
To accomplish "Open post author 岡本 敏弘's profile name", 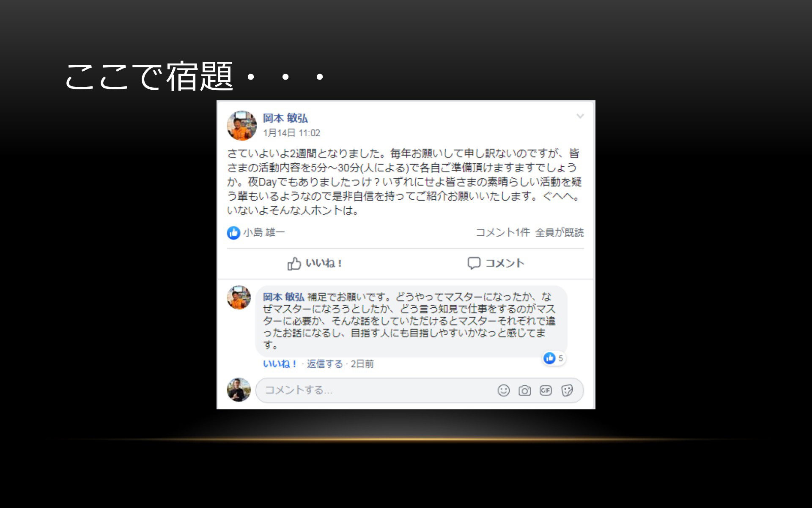I will point(285,118).
